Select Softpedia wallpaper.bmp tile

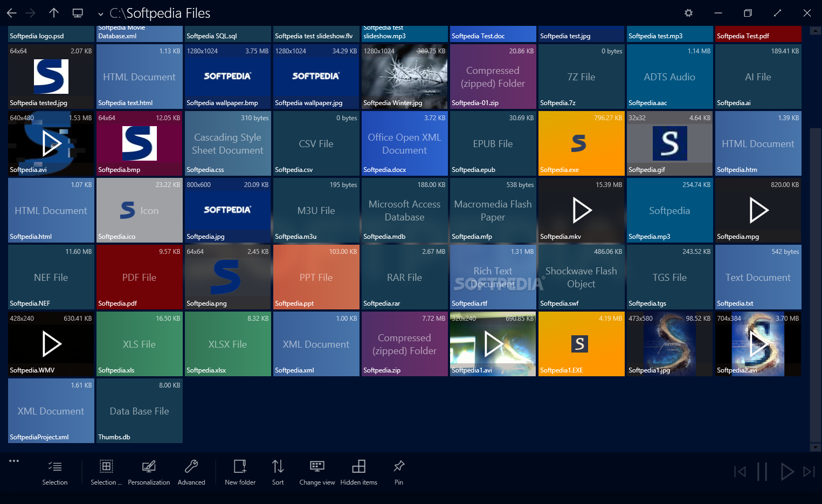(x=228, y=77)
